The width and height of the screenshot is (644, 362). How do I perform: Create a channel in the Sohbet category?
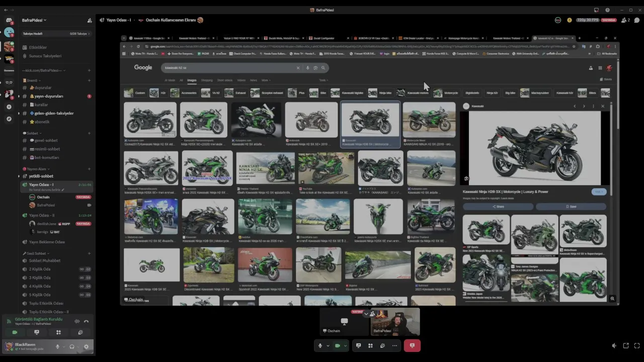tap(89, 133)
